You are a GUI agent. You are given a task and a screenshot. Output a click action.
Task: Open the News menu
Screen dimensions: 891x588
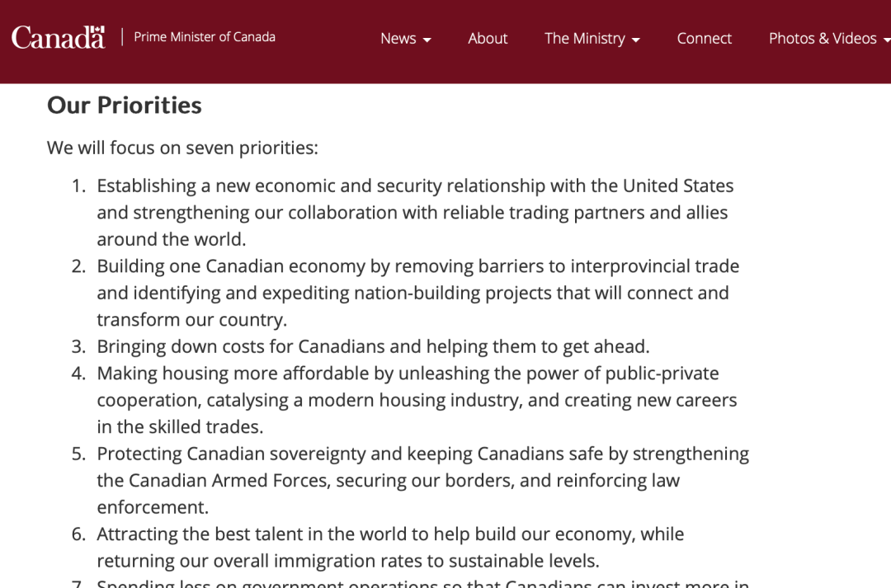tap(406, 39)
